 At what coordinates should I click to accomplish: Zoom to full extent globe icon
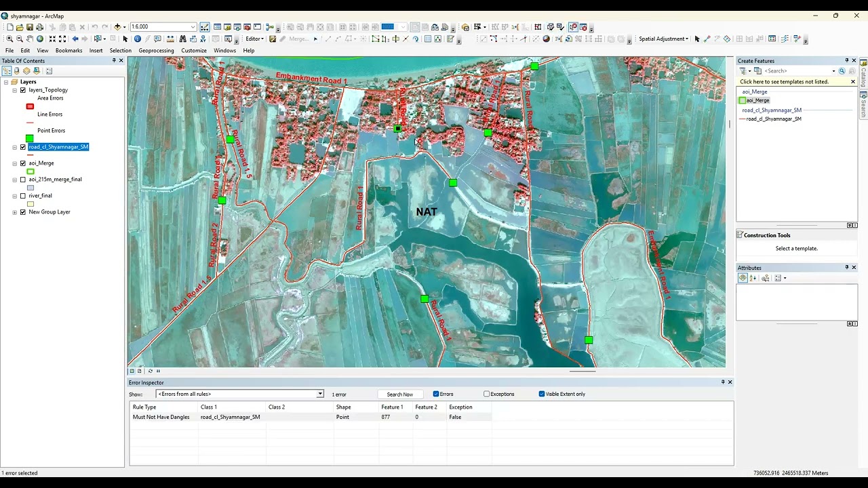point(40,39)
